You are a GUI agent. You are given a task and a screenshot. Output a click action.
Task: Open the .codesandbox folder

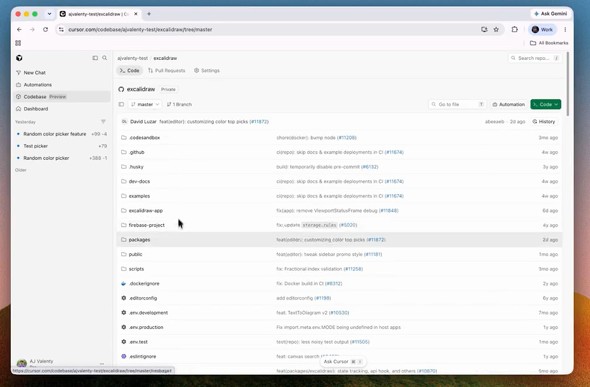(x=144, y=138)
